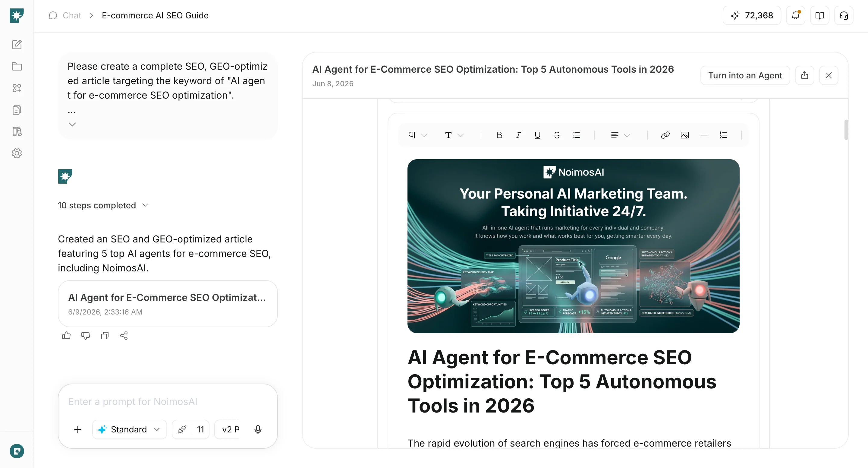Screen dimensions: 868x468
Task: Toggle numbered list
Action: (723, 135)
